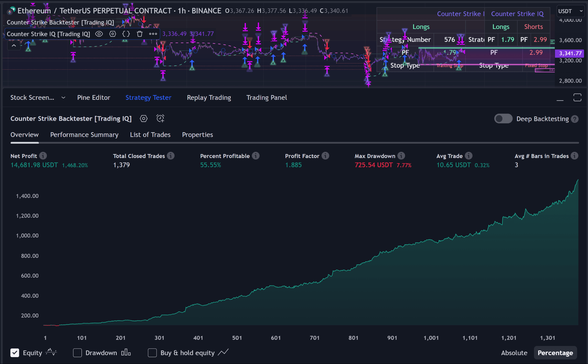
Task: Click the Equity line icon next to Equity
Action: coord(51,352)
